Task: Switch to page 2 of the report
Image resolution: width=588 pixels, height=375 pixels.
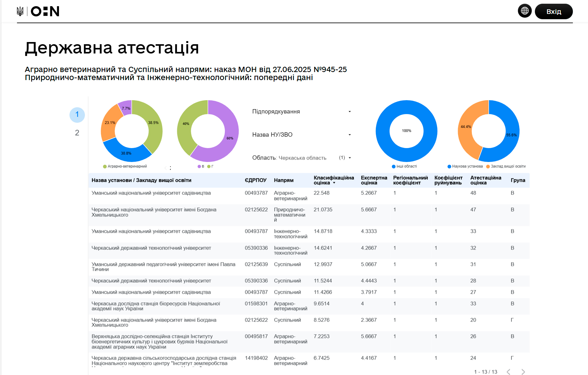Action: 77,133
